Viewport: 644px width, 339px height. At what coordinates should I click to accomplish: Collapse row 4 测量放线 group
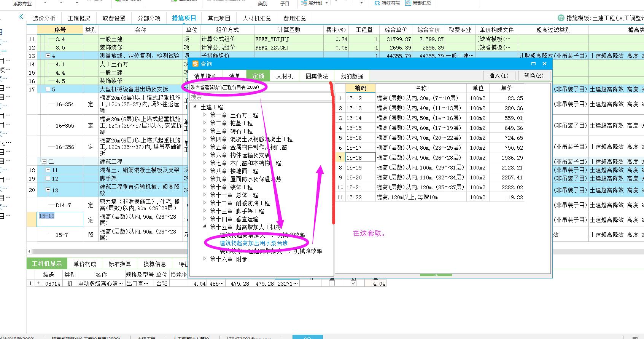[x=48, y=56]
